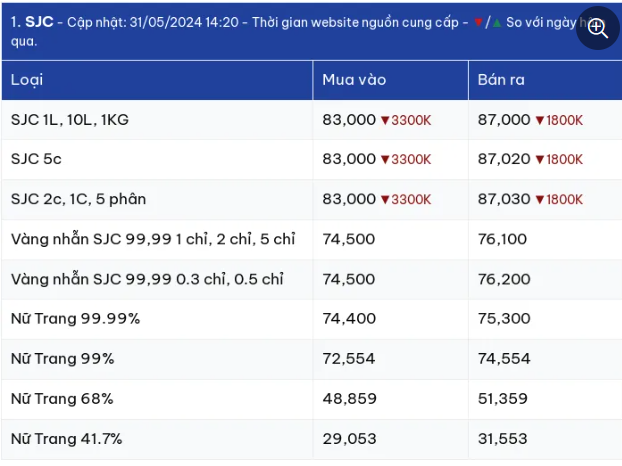Click the 87,020 sell price value
Viewport: 622px width, 466px height.
click(504, 159)
